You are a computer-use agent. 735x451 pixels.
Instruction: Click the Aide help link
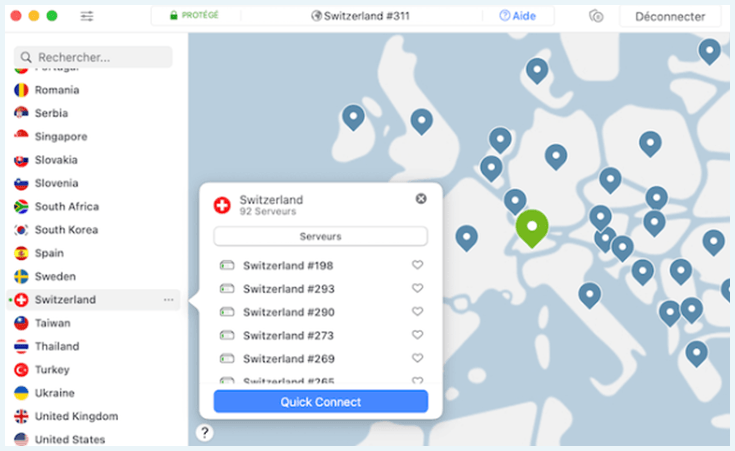tap(518, 16)
